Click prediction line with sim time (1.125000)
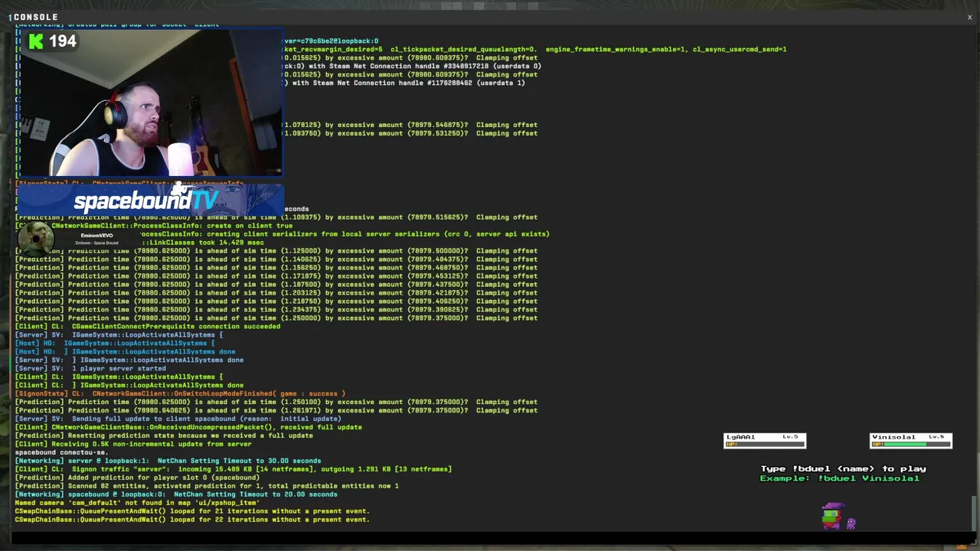This screenshot has width=980, height=551. tap(276, 251)
